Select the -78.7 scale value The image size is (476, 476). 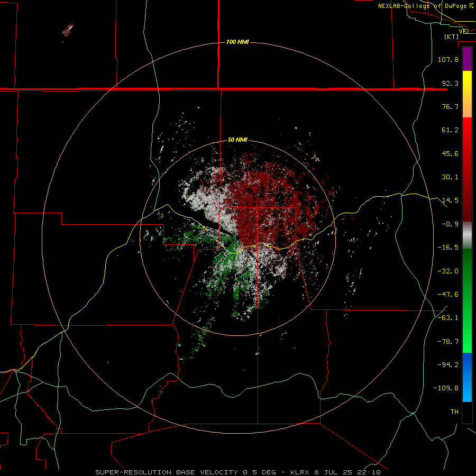coord(448,342)
